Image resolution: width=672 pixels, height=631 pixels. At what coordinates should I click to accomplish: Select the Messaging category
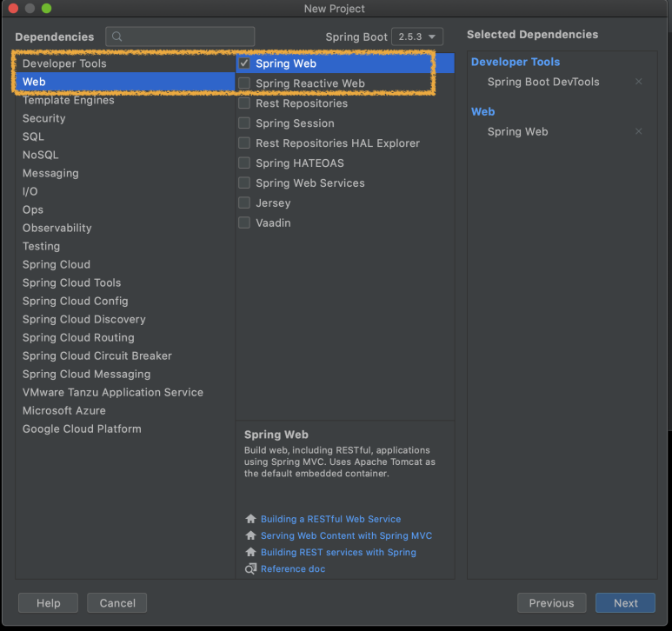pyautogui.click(x=125, y=173)
